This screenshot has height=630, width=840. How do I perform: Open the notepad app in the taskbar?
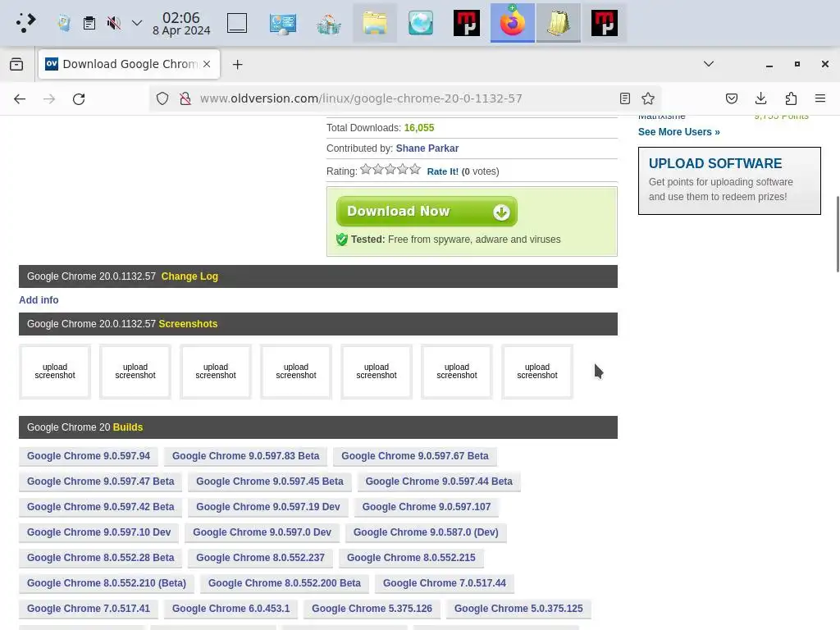click(x=558, y=23)
